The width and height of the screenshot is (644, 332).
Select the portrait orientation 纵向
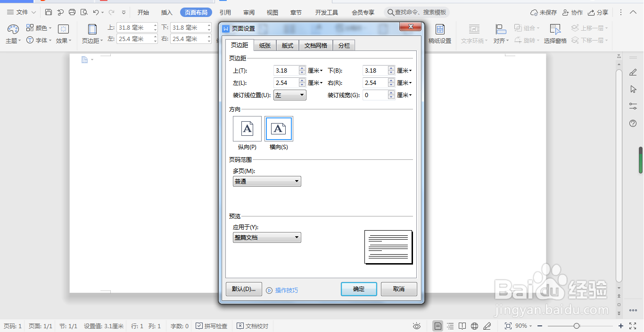[x=247, y=128]
